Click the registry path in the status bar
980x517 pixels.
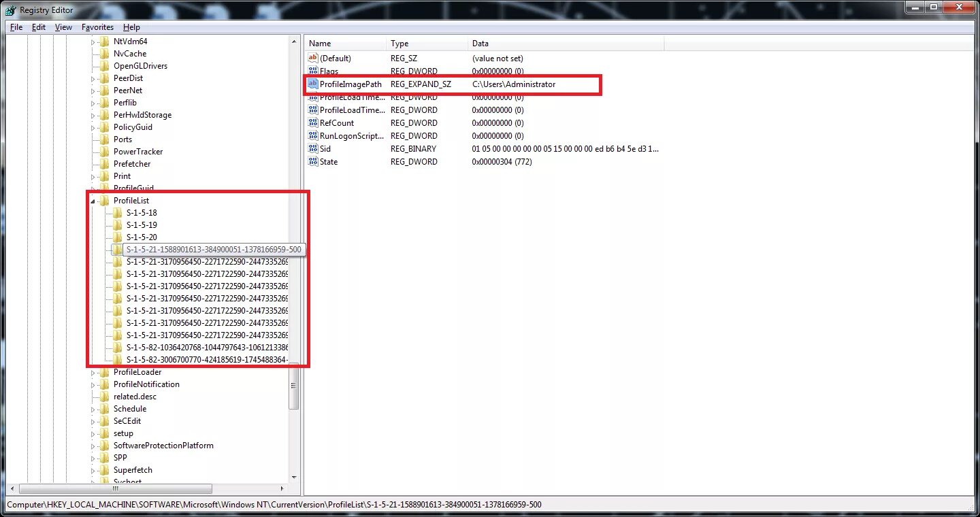tap(274, 505)
